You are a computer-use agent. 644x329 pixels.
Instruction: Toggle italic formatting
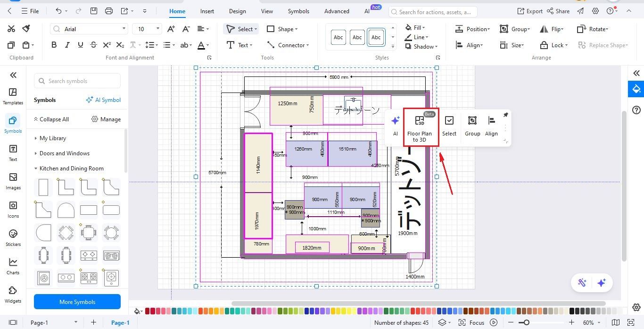click(x=67, y=45)
